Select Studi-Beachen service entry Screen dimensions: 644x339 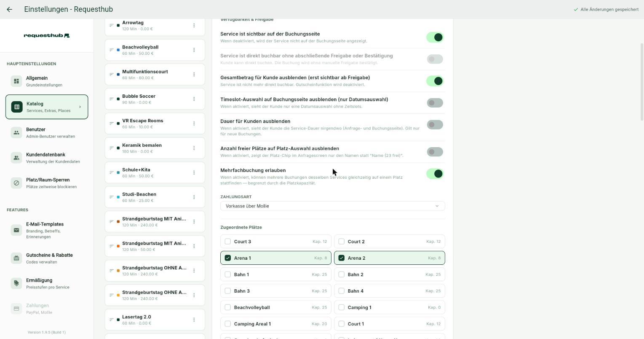pyautogui.click(x=155, y=197)
